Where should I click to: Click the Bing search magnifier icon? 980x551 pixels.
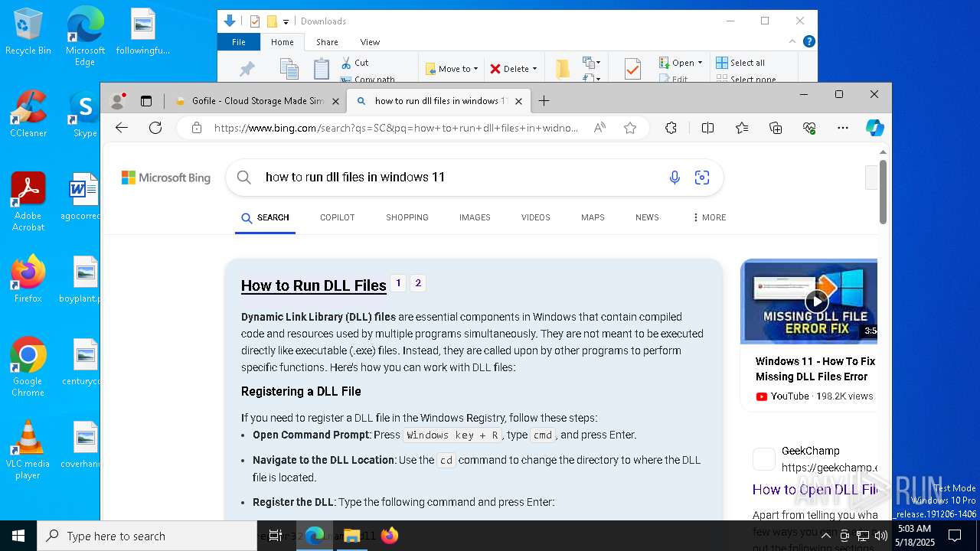click(244, 178)
